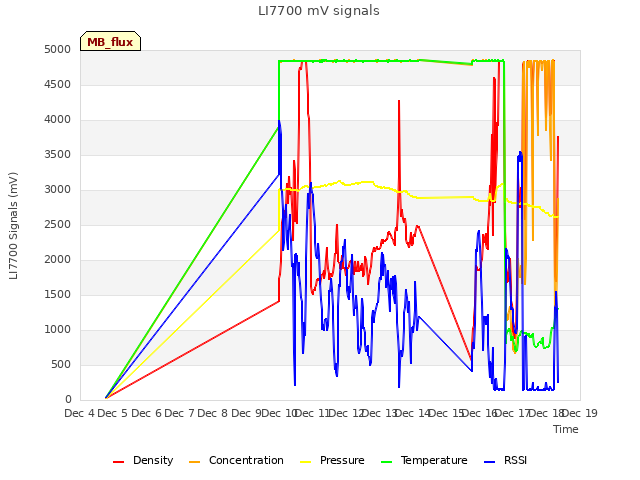
Task: Click the Dec 6 date tick
Action: 146,413
